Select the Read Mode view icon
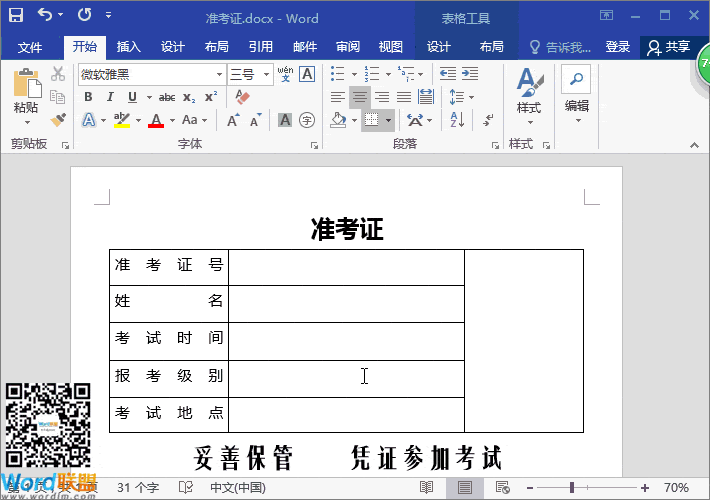 point(427,487)
